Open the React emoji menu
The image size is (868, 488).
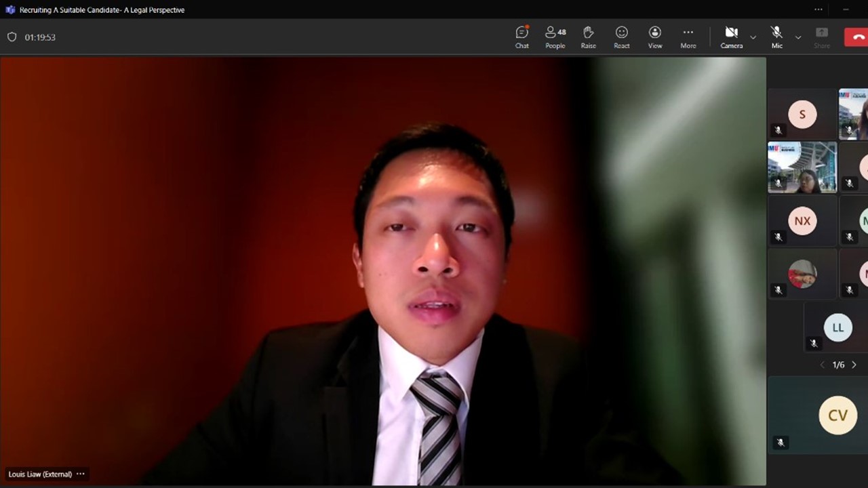621,37
